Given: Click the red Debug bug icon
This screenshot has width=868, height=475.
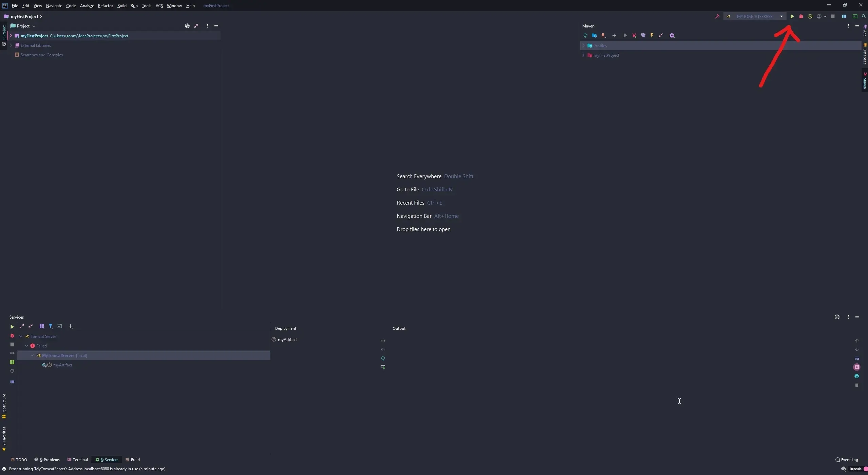Looking at the screenshot, I should point(801,16).
